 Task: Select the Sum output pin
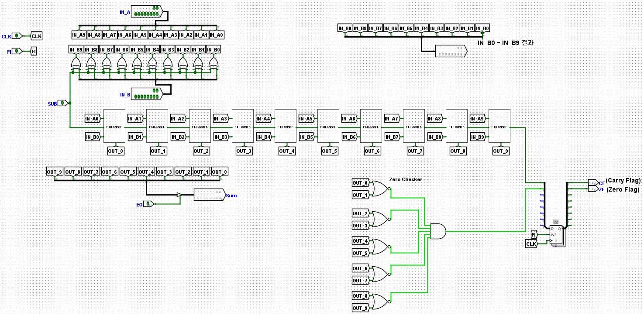pos(209,195)
